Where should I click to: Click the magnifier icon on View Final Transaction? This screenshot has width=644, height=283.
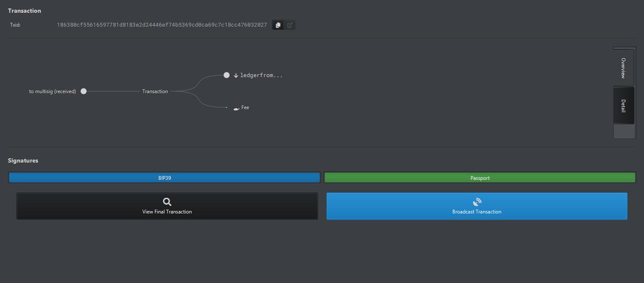click(x=167, y=202)
